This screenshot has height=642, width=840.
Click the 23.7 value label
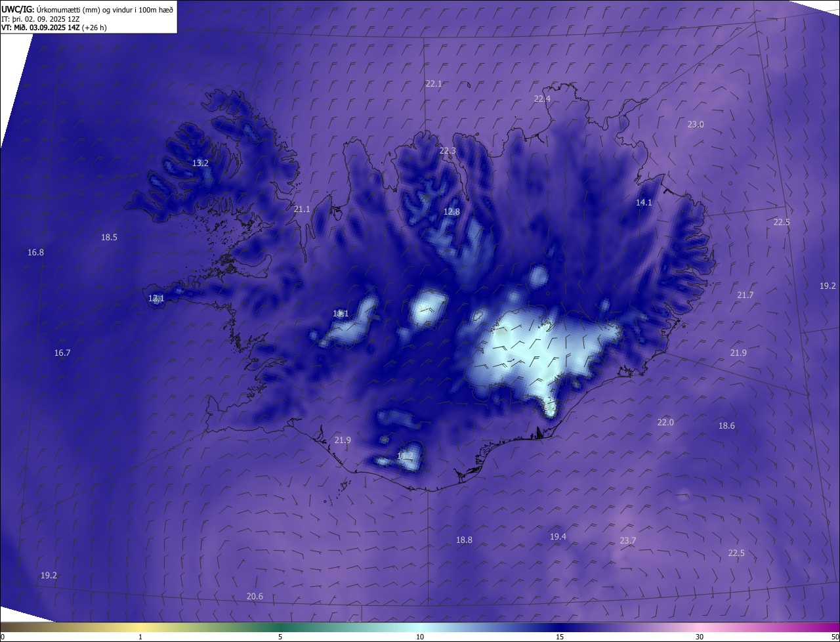[628, 541]
